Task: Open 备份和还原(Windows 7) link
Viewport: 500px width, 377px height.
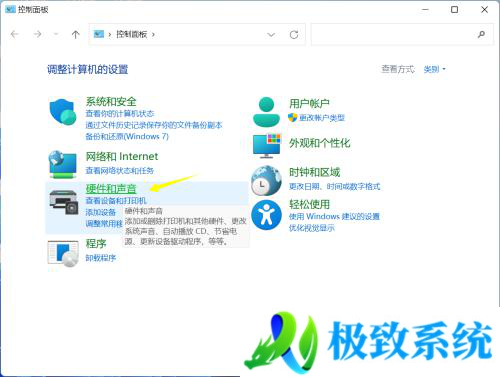Action: pos(127,136)
